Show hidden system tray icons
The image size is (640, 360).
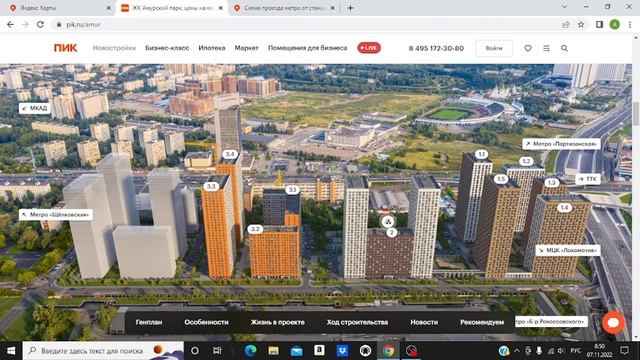coord(517,351)
